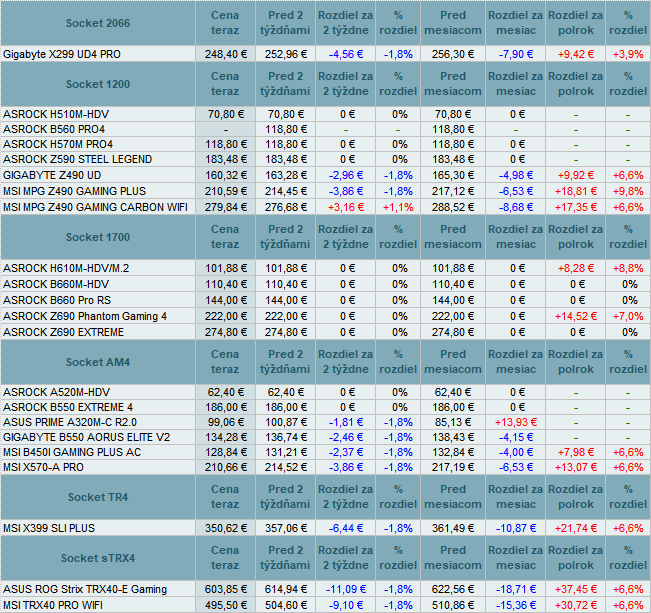Click the +7,0% percentage cell

[628, 316]
